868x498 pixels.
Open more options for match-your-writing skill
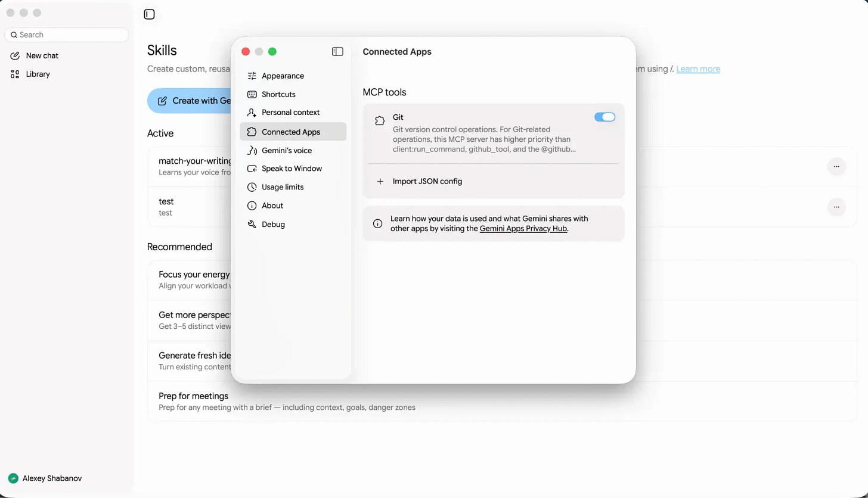(x=836, y=166)
